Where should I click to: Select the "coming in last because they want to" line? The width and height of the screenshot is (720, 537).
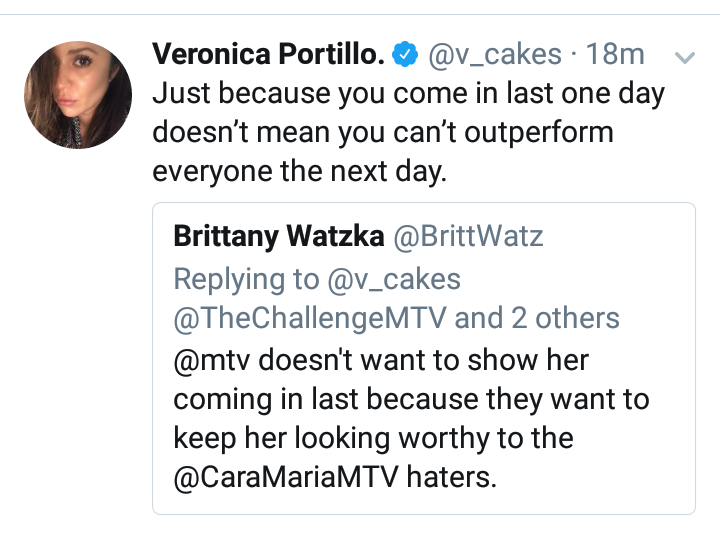click(411, 399)
